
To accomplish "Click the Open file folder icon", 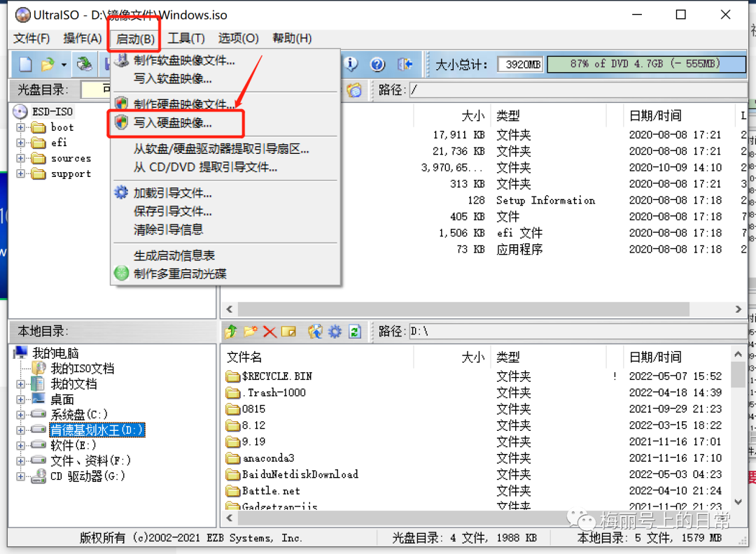I will pyautogui.click(x=48, y=64).
